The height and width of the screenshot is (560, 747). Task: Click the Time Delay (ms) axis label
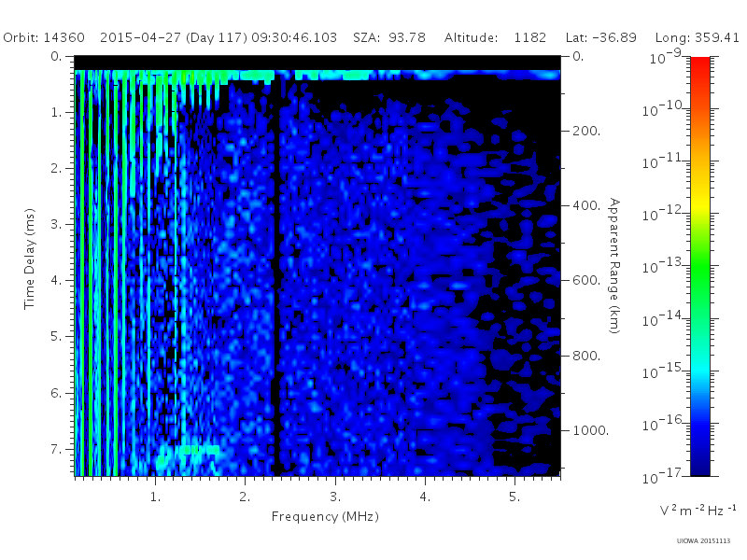[x=30, y=259]
